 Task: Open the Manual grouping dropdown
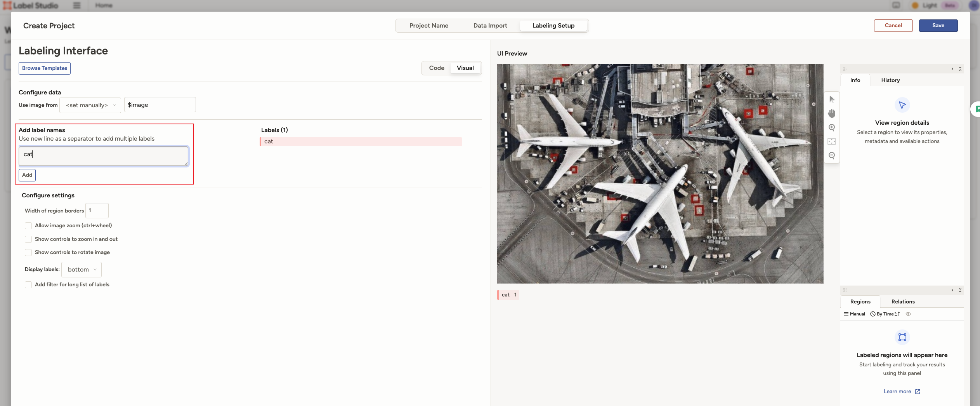tap(854, 314)
